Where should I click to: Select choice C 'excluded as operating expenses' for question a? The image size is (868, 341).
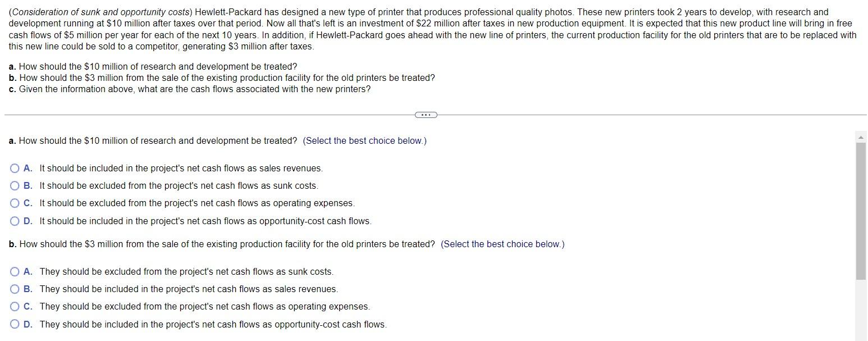[15, 203]
